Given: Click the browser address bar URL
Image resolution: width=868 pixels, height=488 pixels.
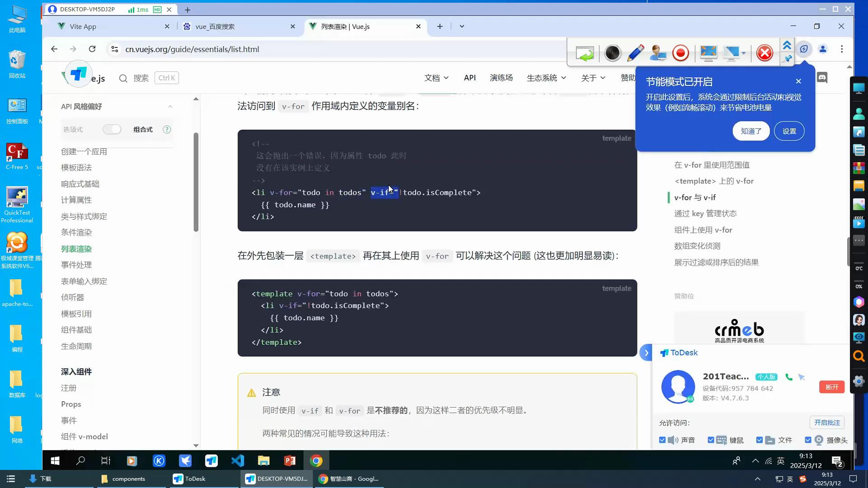Looking at the screenshot, I should point(192,49).
